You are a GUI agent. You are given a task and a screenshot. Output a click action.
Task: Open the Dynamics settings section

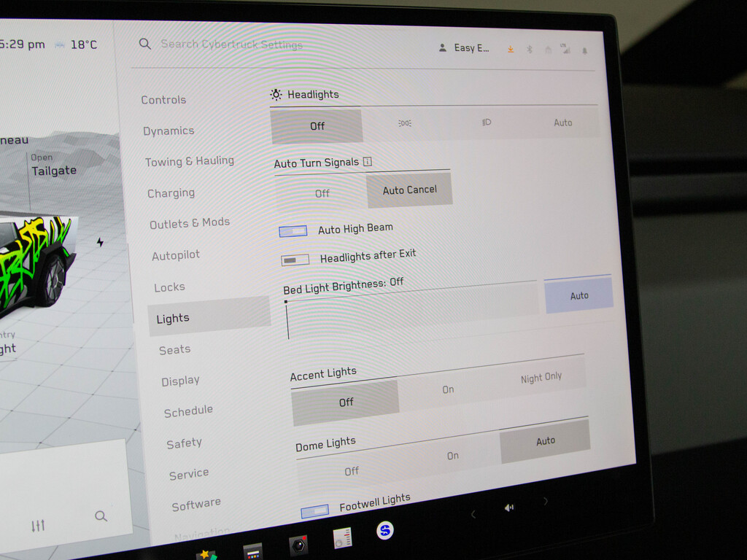click(169, 131)
